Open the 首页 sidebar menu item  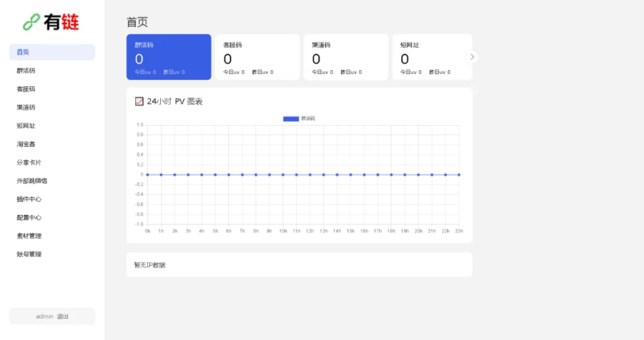(x=52, y=52)
